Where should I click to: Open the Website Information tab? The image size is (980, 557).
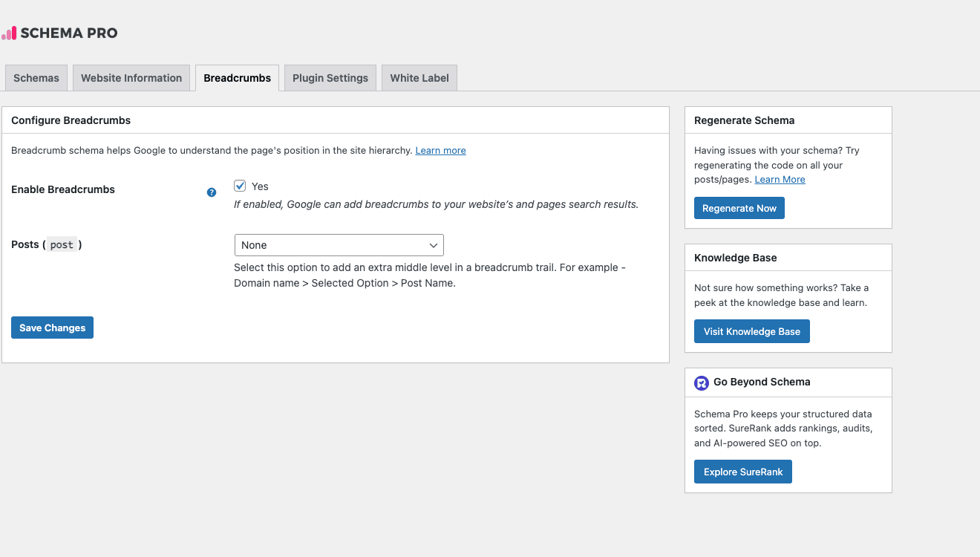point(131,78)
